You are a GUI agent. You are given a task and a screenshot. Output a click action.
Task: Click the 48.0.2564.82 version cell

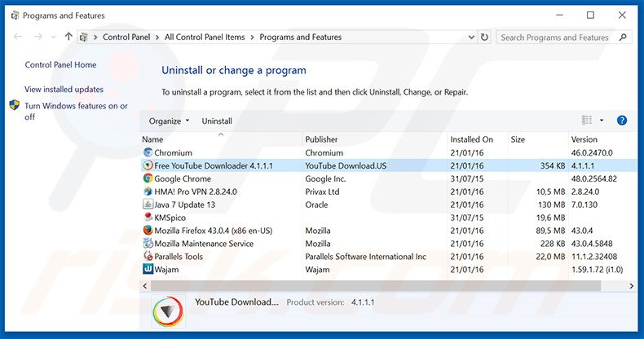point(594,178)
